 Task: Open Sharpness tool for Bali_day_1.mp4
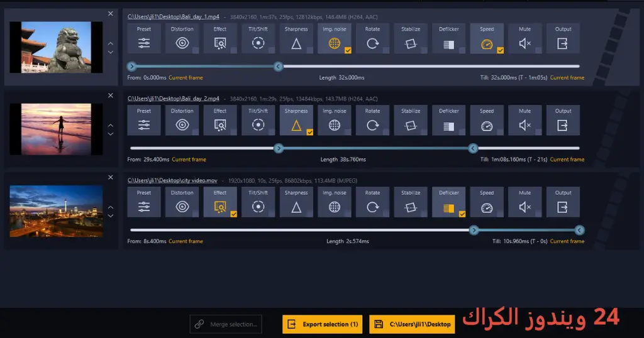tap(296, 38)
